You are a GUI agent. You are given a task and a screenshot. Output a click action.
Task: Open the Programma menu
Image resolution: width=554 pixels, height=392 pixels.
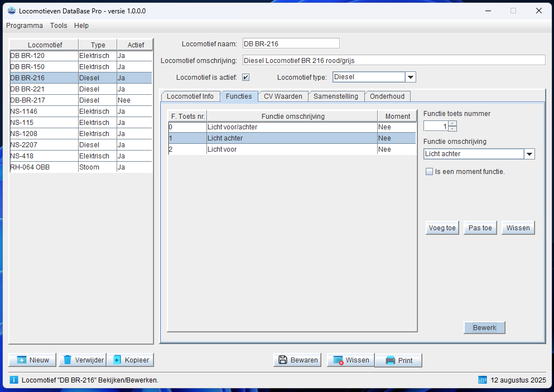point(25,26)
